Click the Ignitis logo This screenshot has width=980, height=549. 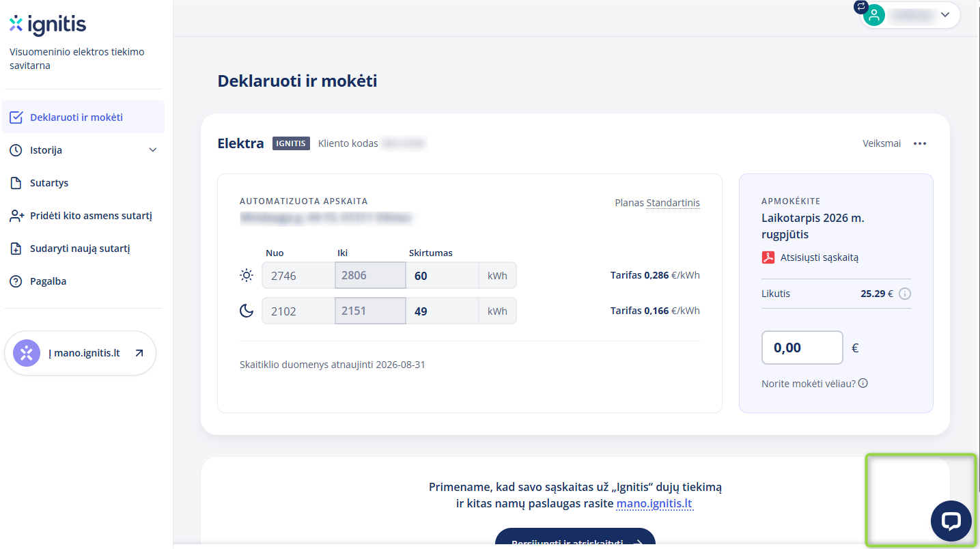(48, 25)
